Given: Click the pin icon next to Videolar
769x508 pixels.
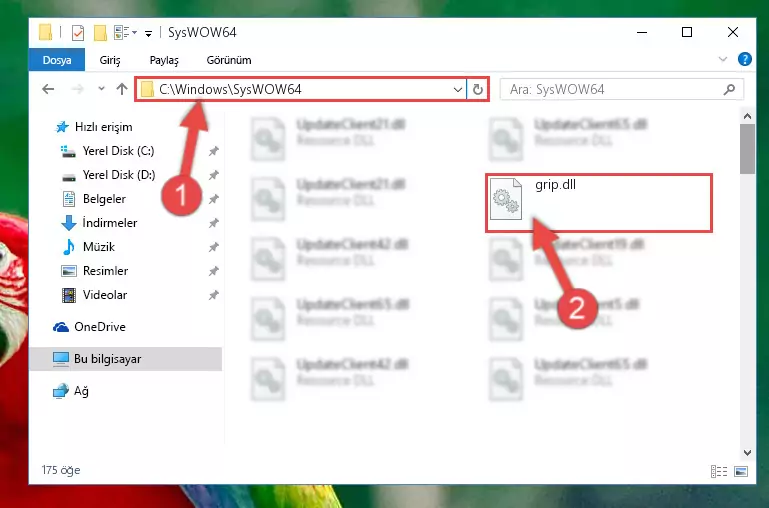Looking at the screenshot, I should (213, 295).
